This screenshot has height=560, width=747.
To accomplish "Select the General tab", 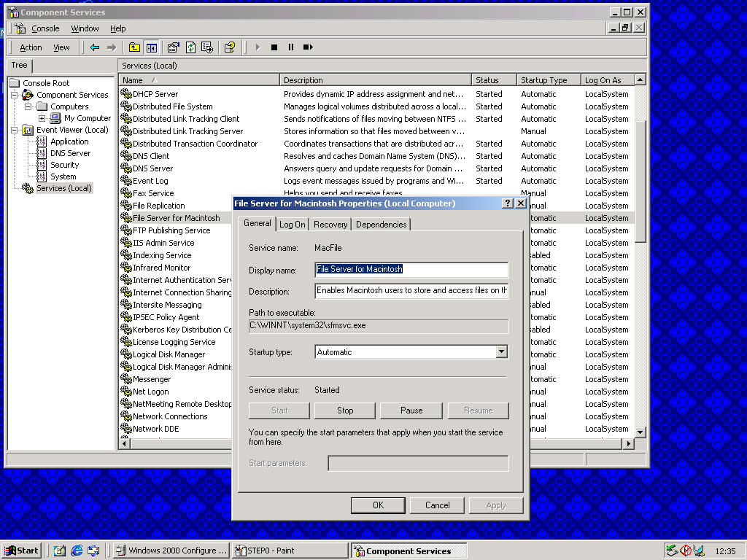I will pos(258,223).
